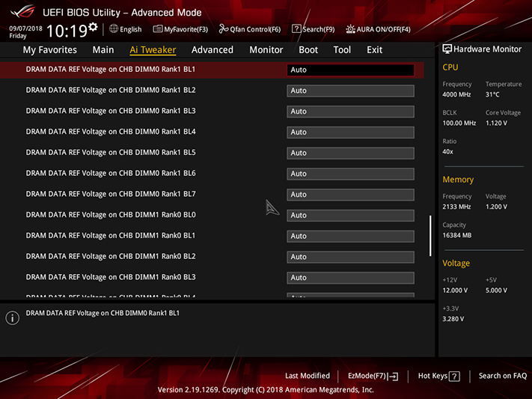Open the clock settings gear icon
The width and height of the screenshot is (532, 399).
pos(93,27)
